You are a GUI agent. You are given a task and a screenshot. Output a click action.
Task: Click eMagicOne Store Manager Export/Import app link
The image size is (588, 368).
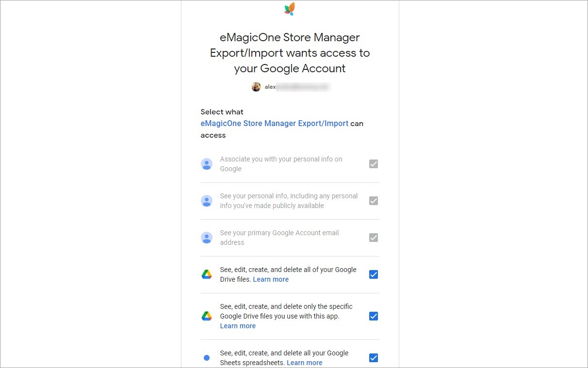tap(274, 124)
